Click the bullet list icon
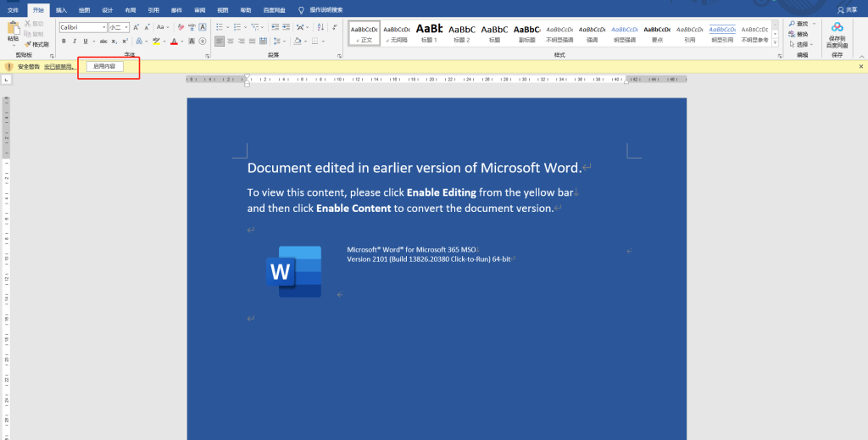Screen dimensions: 868x440 point(220,27)
